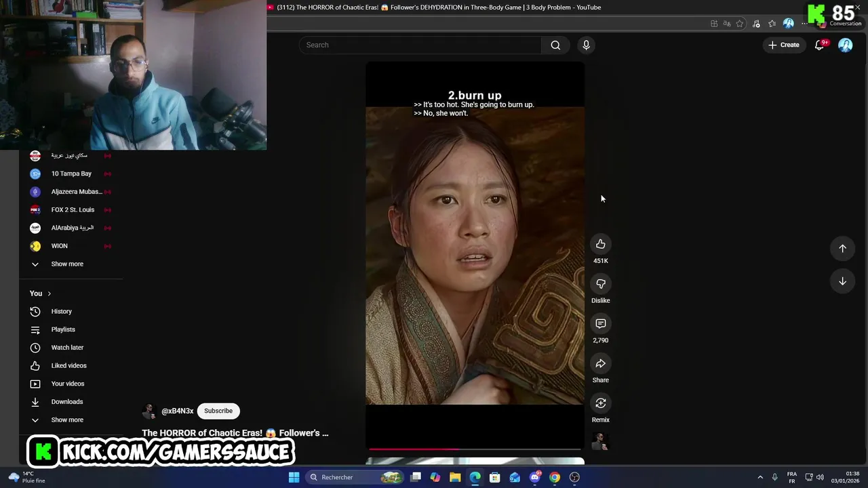Open File Explorer from the taskbar
Screen dimensions: 868x488
tap(455, 477)
